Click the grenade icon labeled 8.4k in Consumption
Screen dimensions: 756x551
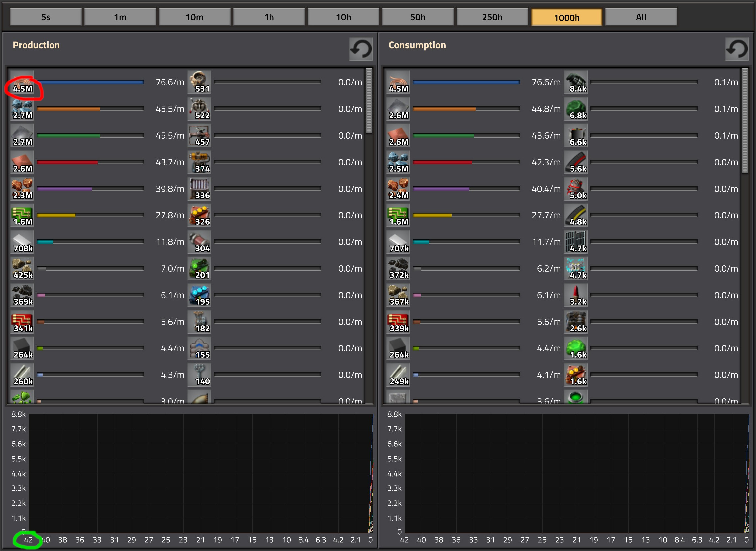pos(576,82)
